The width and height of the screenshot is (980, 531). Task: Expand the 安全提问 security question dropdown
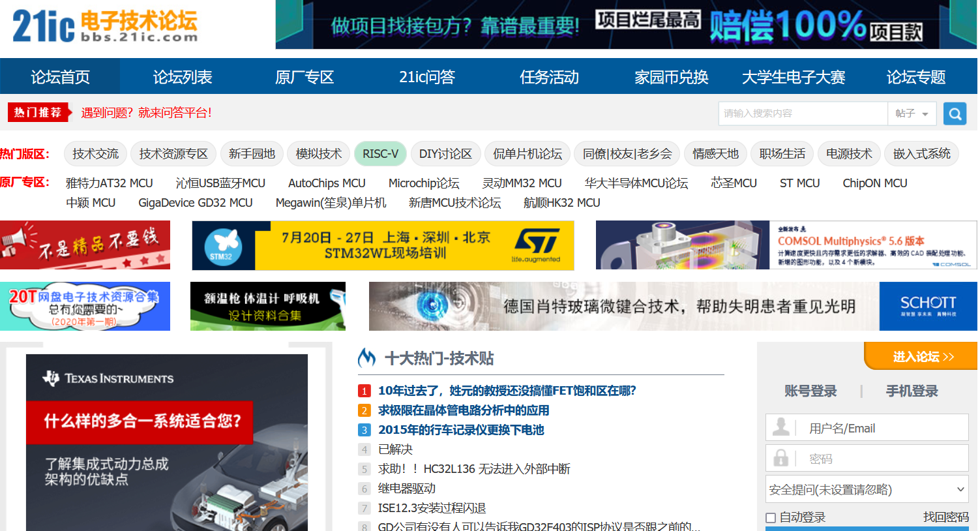tap(867, 489)
